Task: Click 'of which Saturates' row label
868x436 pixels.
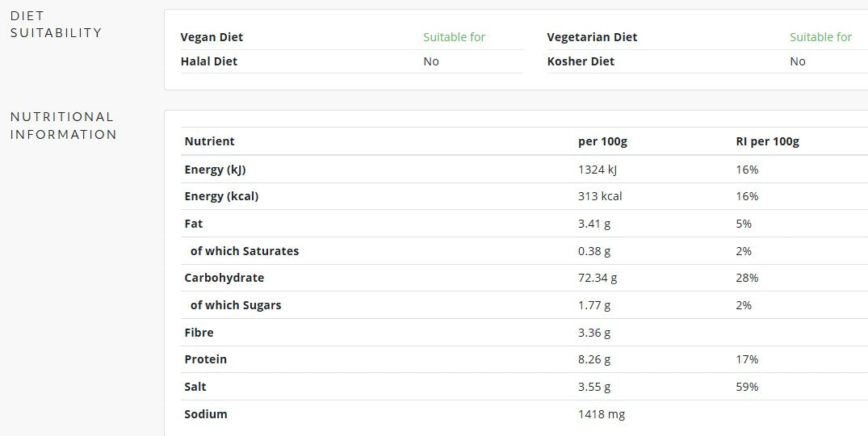Action: pyautogui.click(x=244, y=251)
